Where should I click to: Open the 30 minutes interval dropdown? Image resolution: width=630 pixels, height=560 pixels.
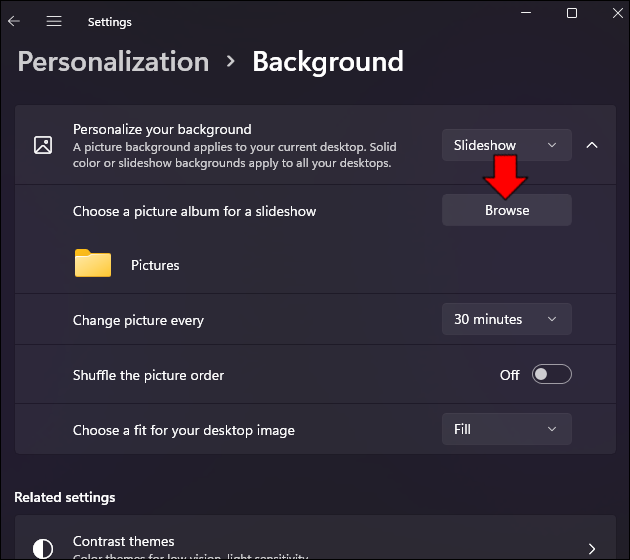pos(506,319)
